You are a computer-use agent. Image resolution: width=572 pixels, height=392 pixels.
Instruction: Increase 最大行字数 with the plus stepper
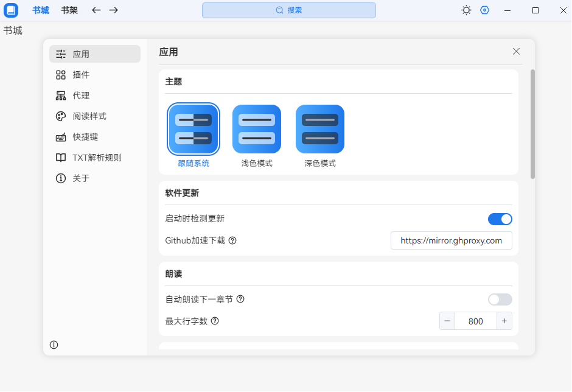[504, 321]
